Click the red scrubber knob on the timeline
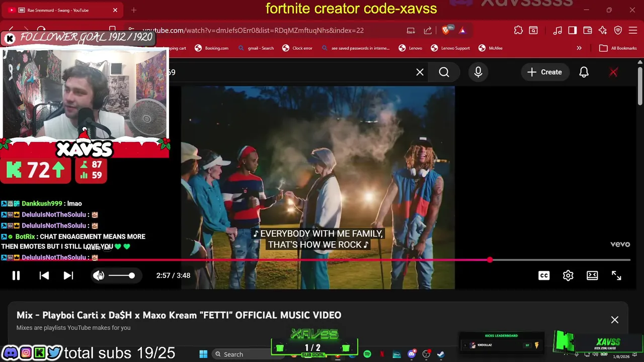 click(490, 260)
